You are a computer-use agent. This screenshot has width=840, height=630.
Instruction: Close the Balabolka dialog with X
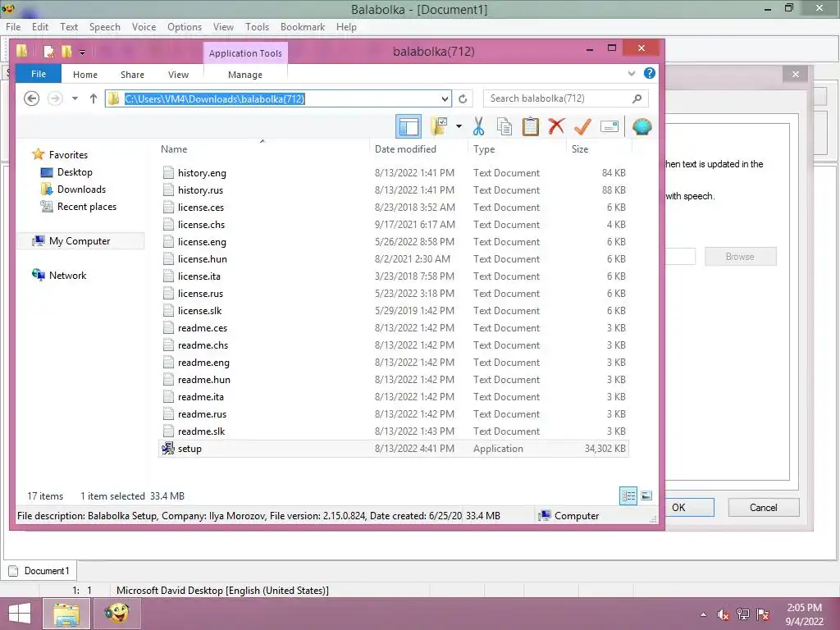(796, 74)
